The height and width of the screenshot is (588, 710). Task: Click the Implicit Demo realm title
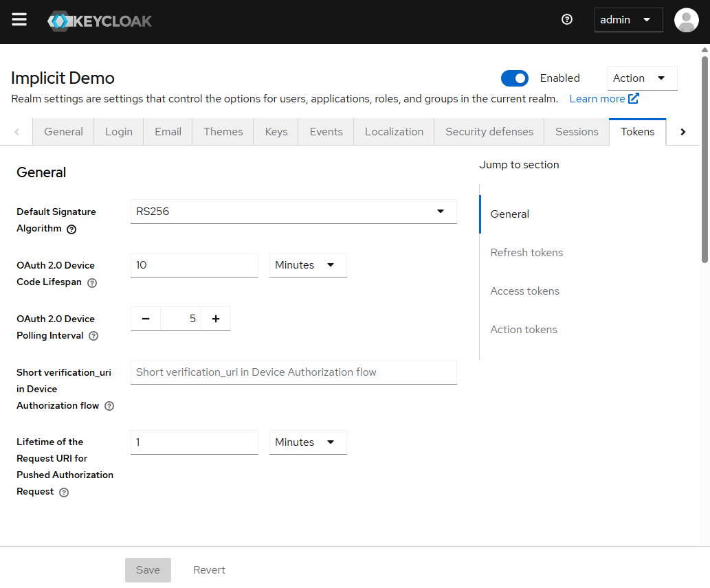tap(63, 78)
